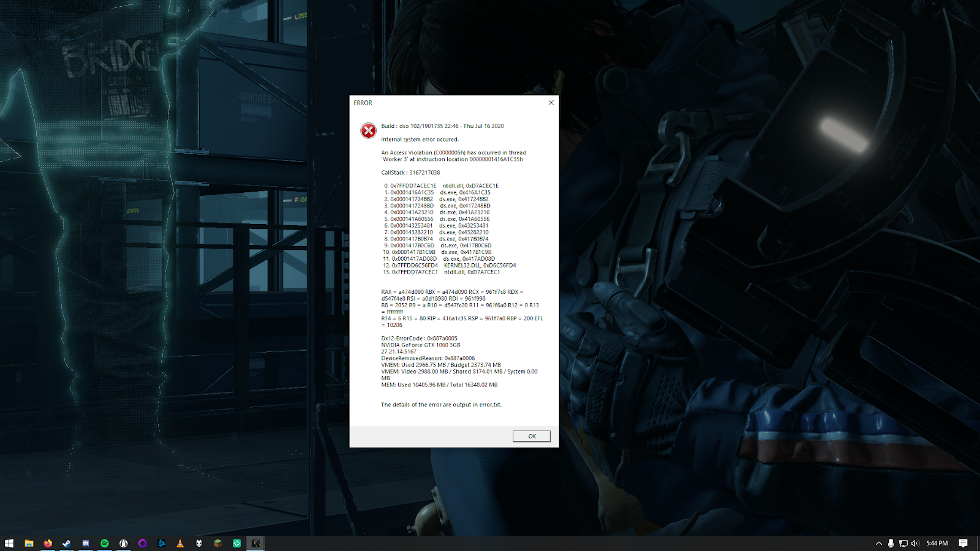Click the ERROR dialog title
The height and width of the screenshot is (551, 980).
pyautogui.click(x=363, y=103)
